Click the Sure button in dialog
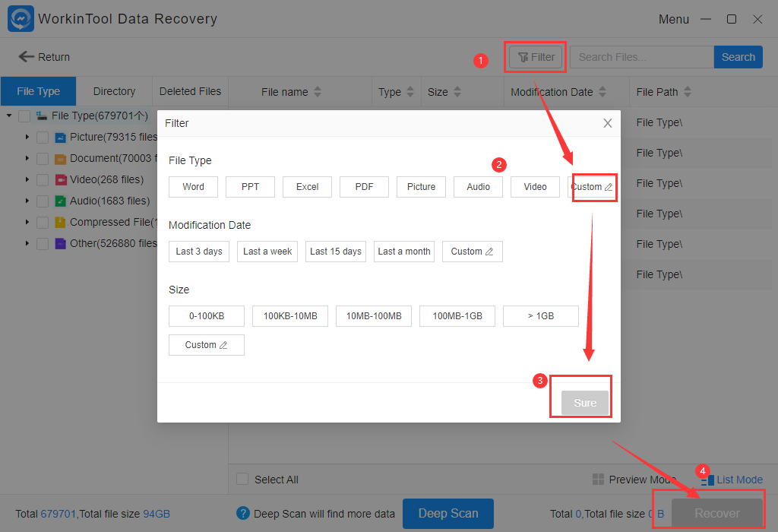 pyautogui.click(x=585, y=403)
